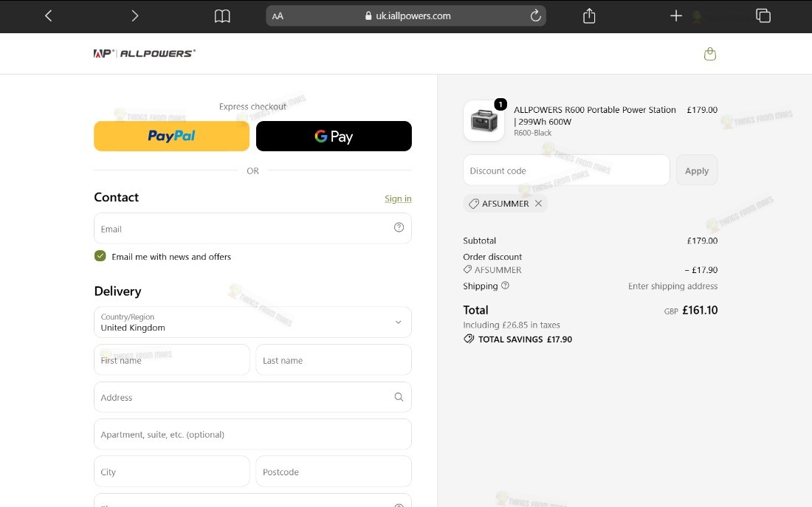Viewport: 812px width, 507px height.
Task: Open the share sheet icon
Action: [589, 15]
